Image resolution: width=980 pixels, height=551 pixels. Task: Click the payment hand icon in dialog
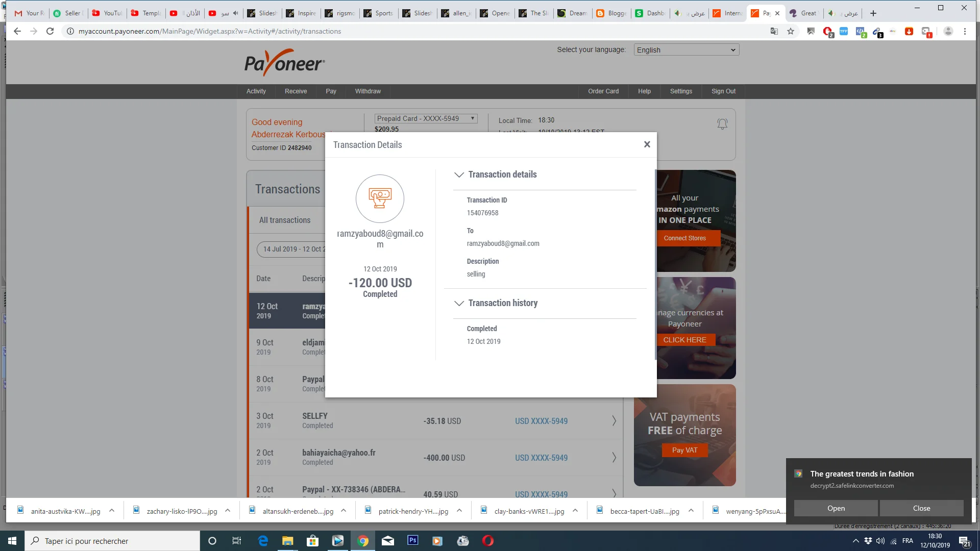(x=380, y=198)
